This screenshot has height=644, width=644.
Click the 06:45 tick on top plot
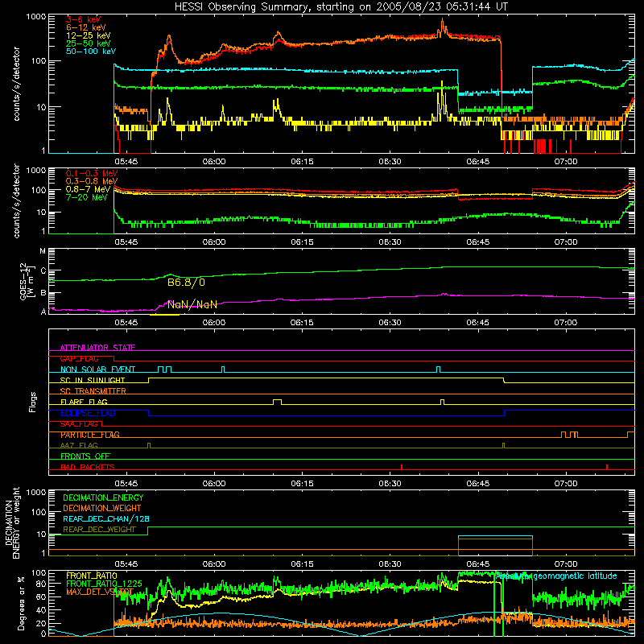(477, 162)
